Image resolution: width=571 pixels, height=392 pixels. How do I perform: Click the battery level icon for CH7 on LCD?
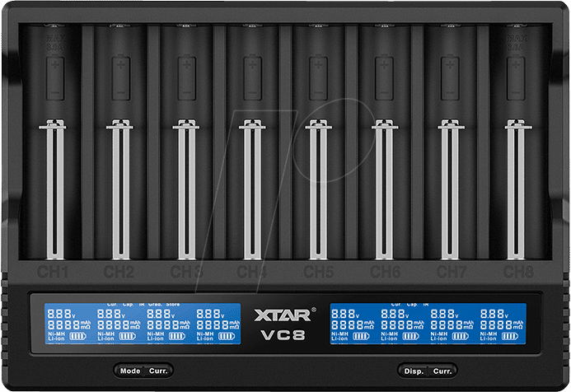pos(461,335)
